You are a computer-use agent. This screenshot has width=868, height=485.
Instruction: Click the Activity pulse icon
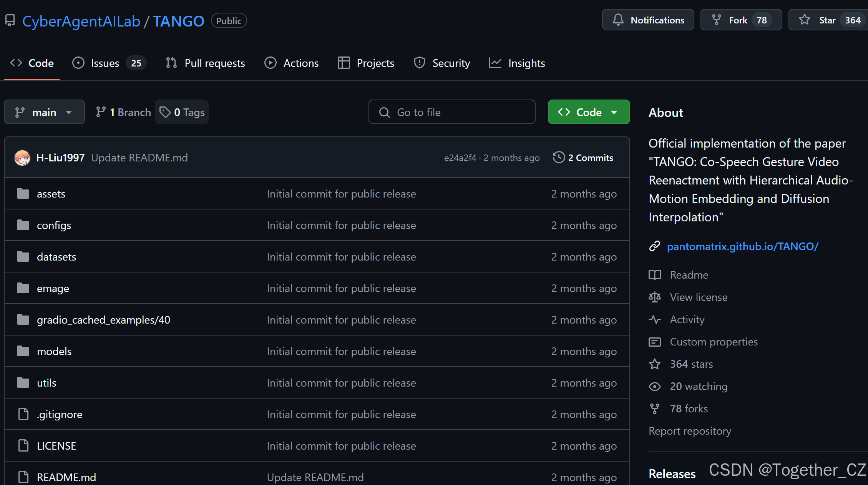click(655, 319)
